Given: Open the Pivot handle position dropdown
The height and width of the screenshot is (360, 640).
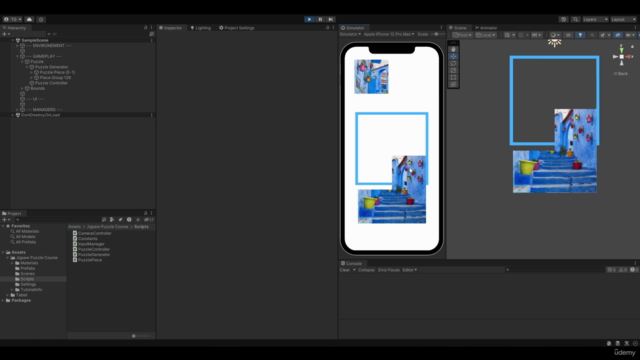Looking at the screenshot, I should click(462, 35).
